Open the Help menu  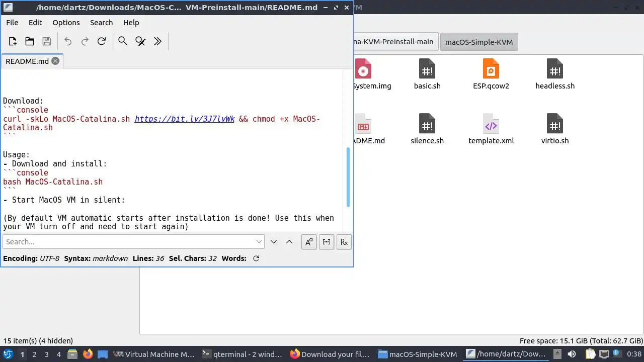click(131, 23)
